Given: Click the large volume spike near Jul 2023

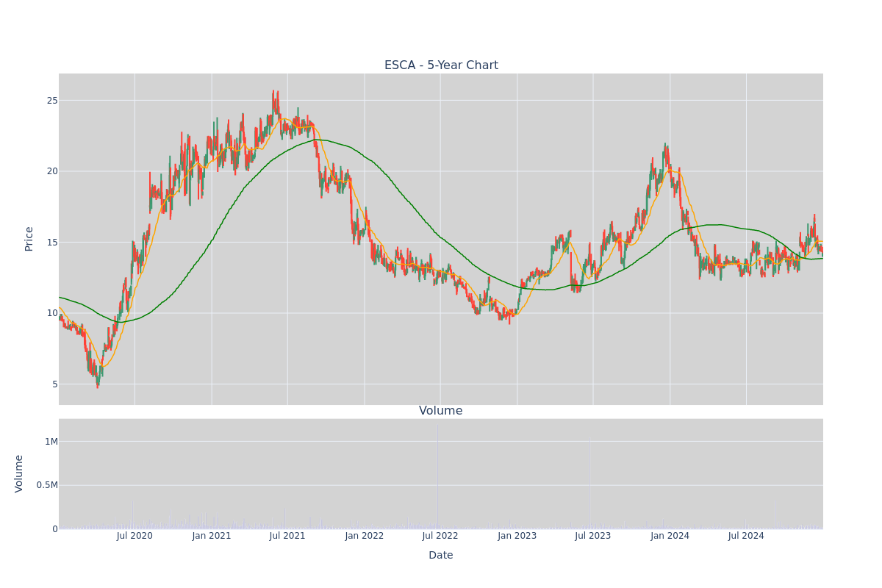Looking at the screenshot, I should [589, 484].
